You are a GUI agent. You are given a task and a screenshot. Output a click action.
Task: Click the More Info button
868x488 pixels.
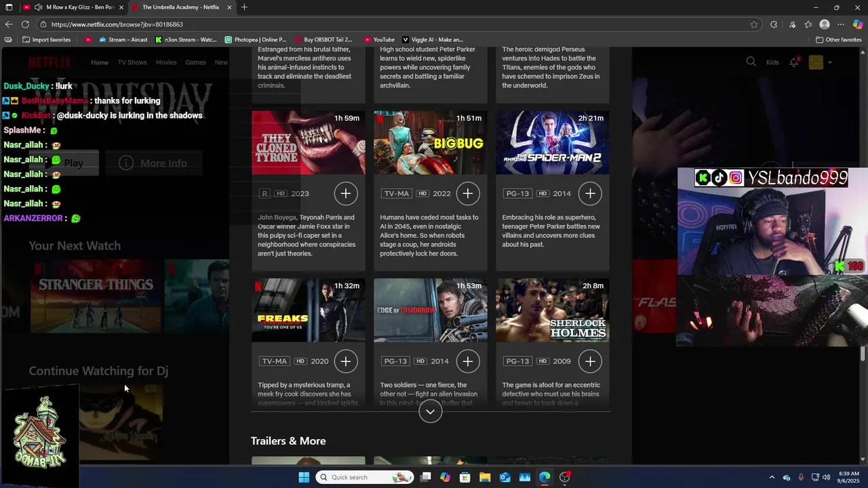pyautogui.click(x=154, y=163)
